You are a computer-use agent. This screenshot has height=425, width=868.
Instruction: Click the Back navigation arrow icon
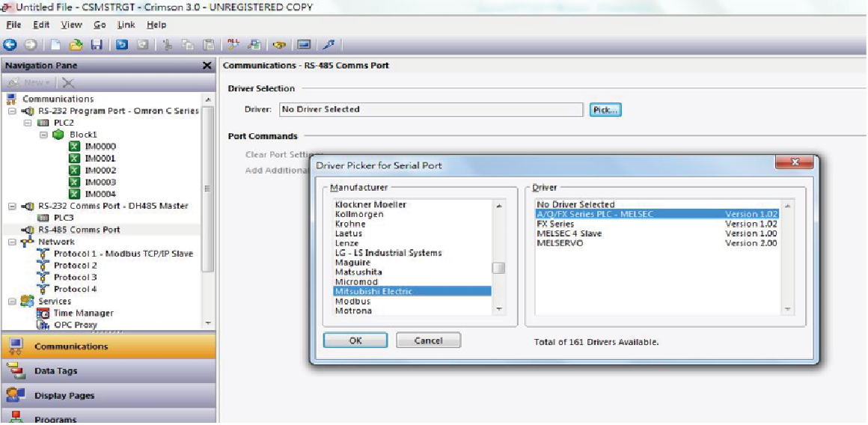pyautogui.click(x=10, y=45)
